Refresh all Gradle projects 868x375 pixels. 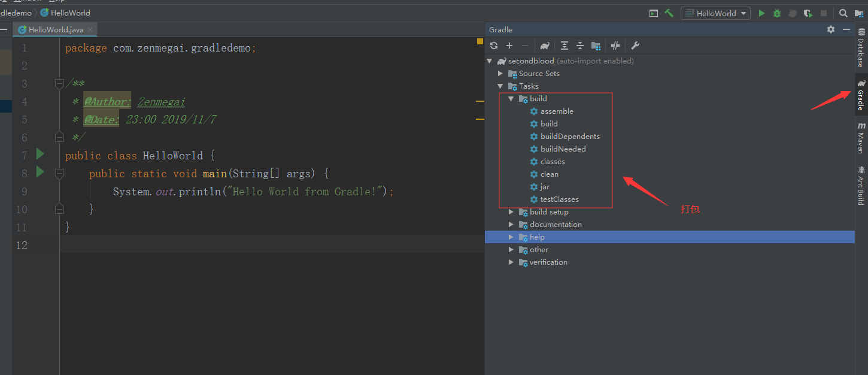point(494,46)
